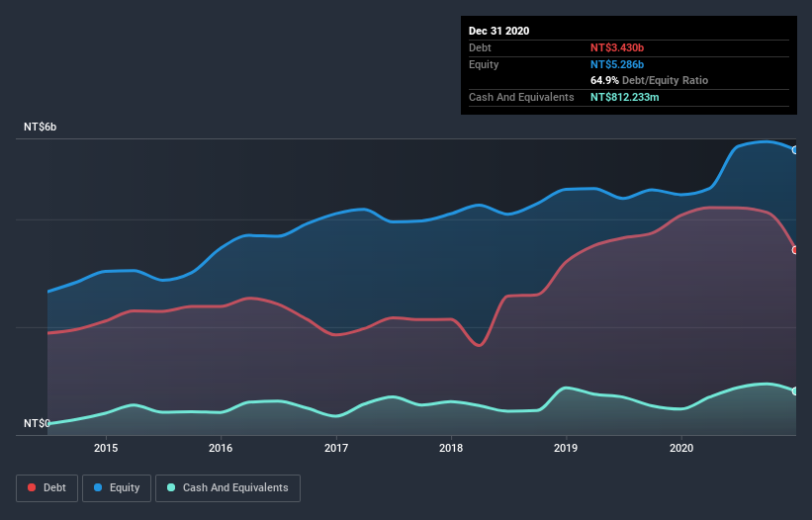Image resolution: width=812 pixels, height=520 pixels.
Task: Select the Equity endpoint marker on chart
Action: pyautogui.click(x=795, y=150)
